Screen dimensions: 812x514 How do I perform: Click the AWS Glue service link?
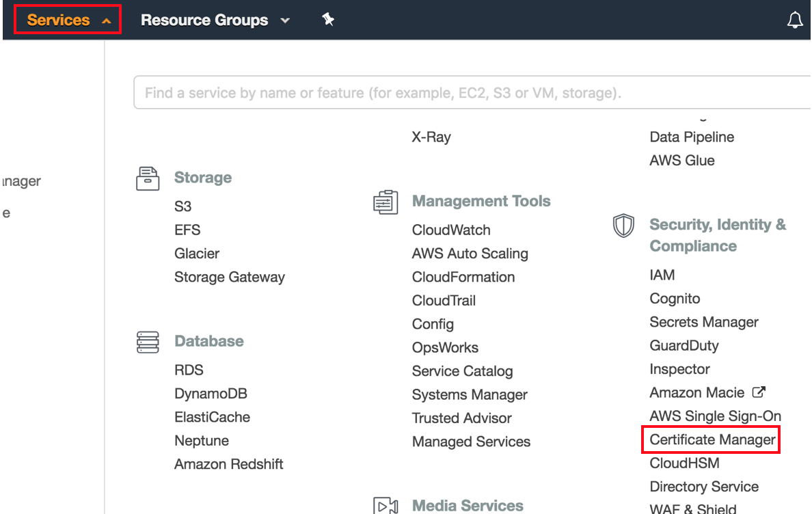coord(681,161)
